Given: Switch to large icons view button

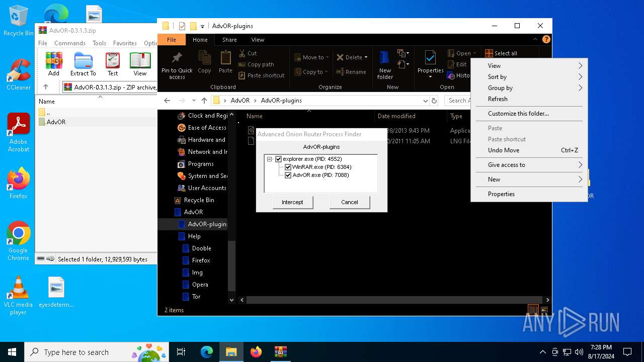Looking at the screenshot, I should tap(544, 310).
